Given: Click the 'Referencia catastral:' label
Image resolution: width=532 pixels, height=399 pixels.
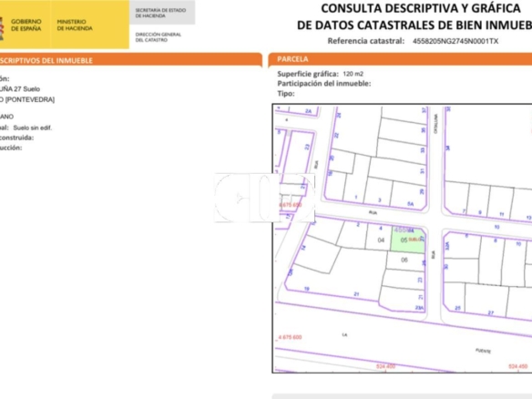Looking at the screenshot, I should point(366,41).
